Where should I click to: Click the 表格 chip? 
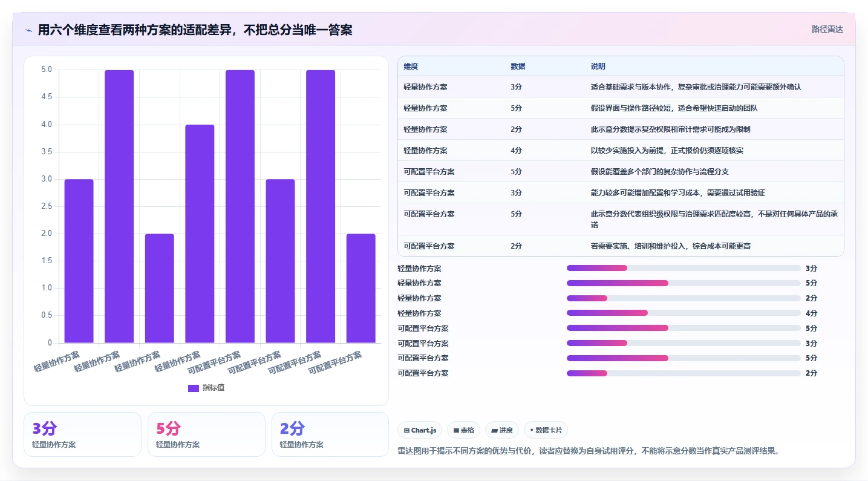463,430
